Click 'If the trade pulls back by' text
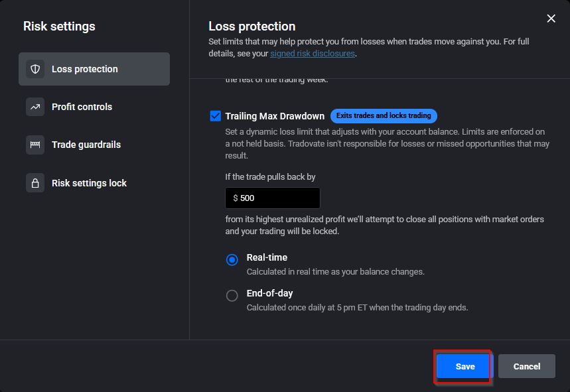Screen dimensions: 570x392 pos(270,177)
